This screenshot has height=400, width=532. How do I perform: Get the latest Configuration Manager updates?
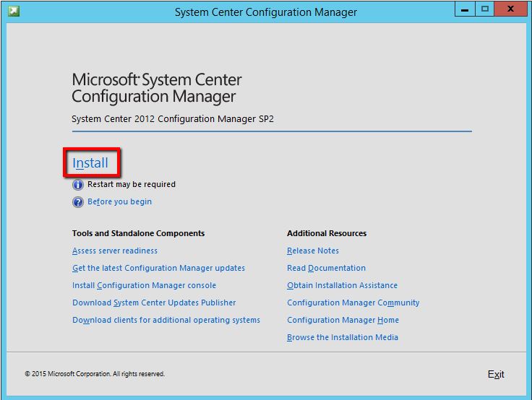point(158,269)
